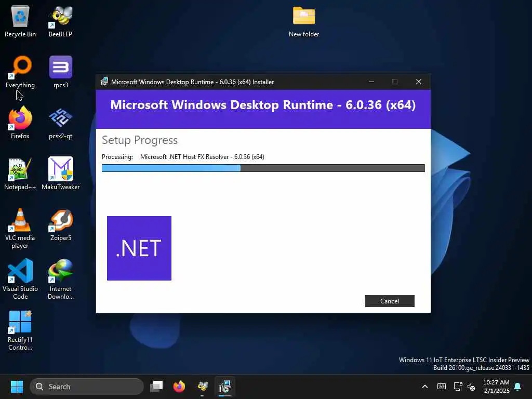
Task: Select the Notepad++ desktop shortcut
Action: (20, 174)
